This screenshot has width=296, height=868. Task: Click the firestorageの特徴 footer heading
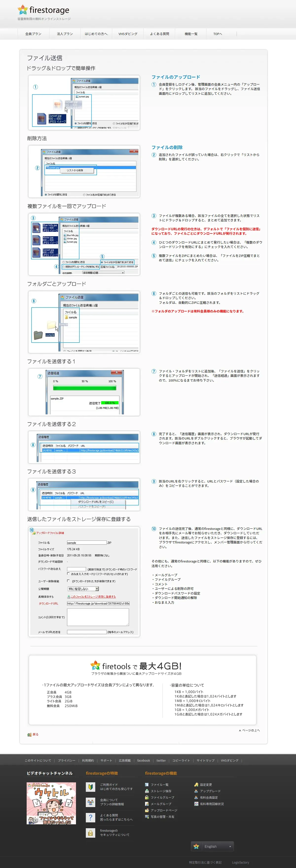(x=102, y=773)
